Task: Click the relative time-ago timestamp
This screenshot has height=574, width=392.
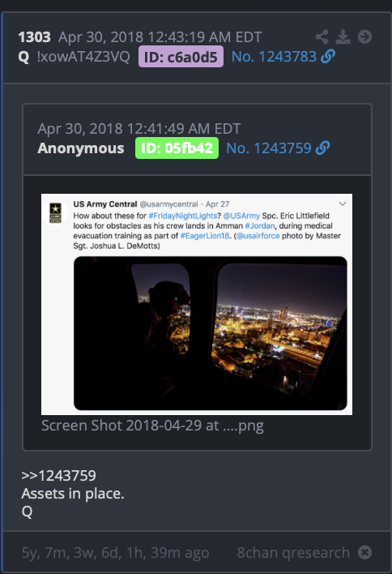Action: click(x=115, y=552)
